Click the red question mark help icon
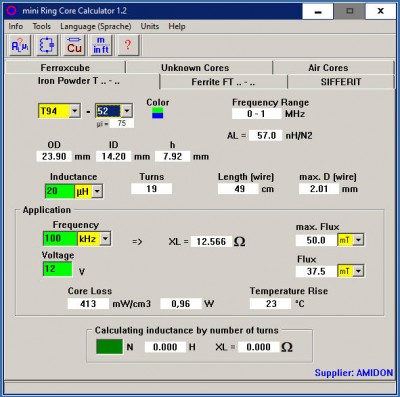This screenshot has height=397, width=400. [128, 45]
